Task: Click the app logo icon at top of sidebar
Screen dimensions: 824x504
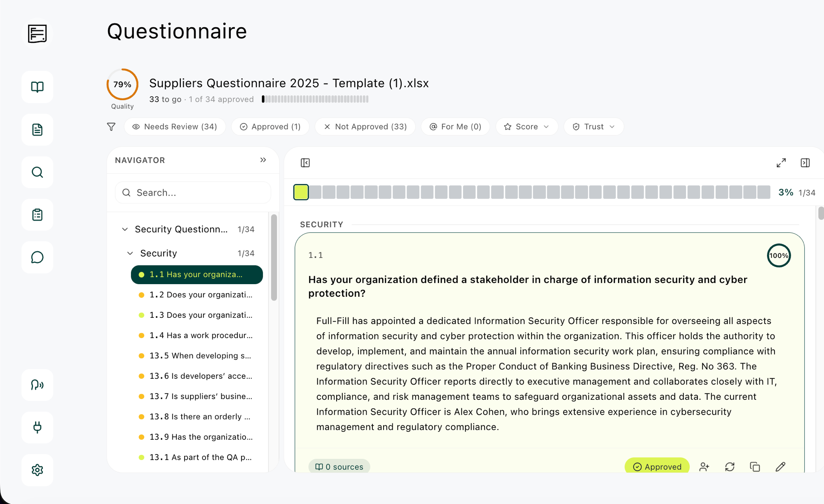Action: pos(37,33)
